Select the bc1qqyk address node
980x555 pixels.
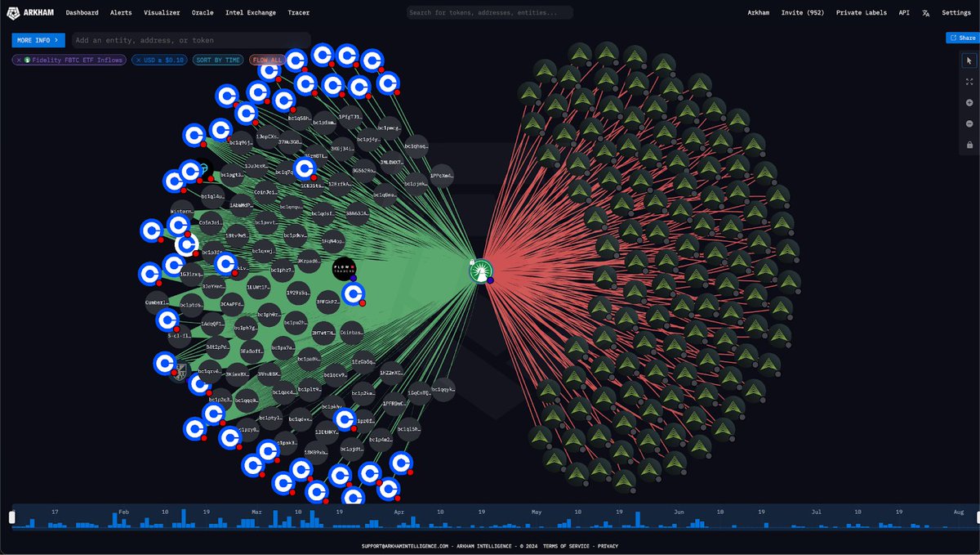click(444, 389)
